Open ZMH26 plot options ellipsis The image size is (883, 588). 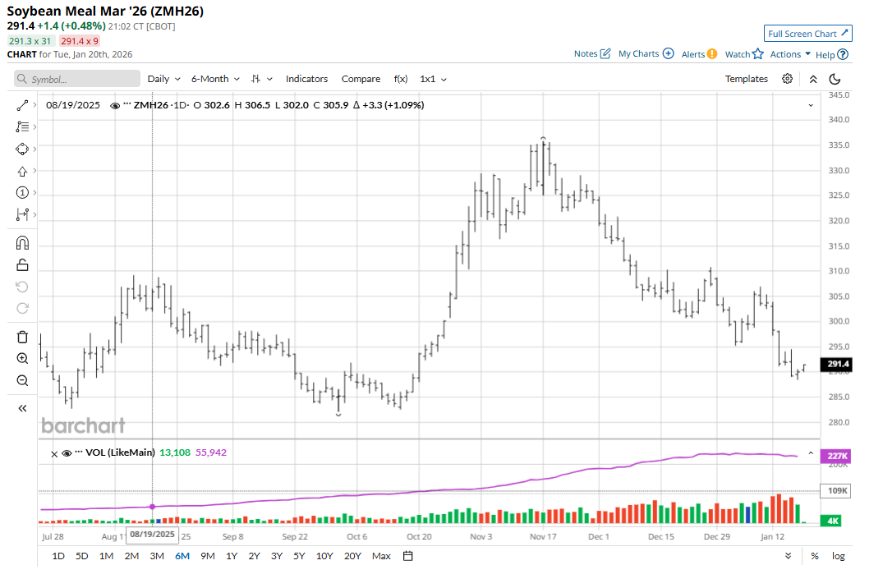coord(126,104)
